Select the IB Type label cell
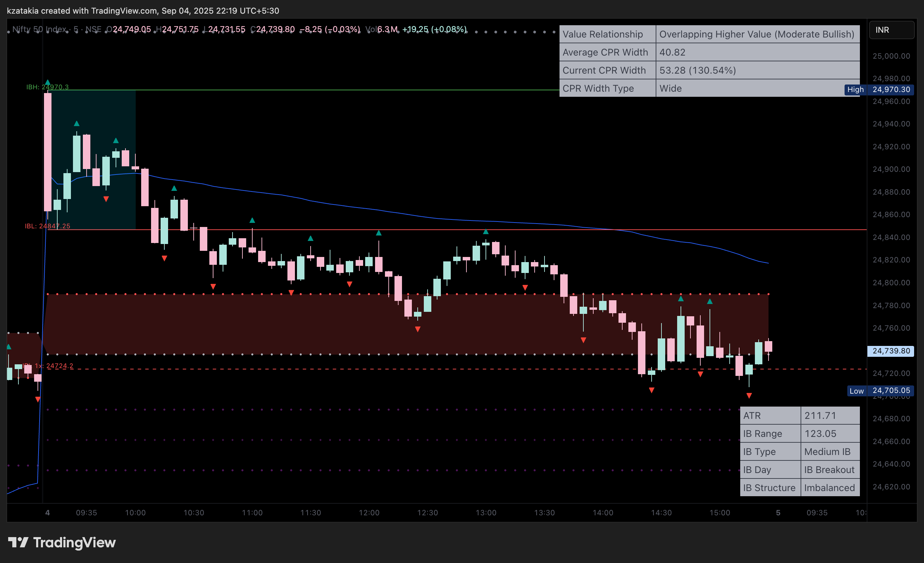 coord(770,451)
